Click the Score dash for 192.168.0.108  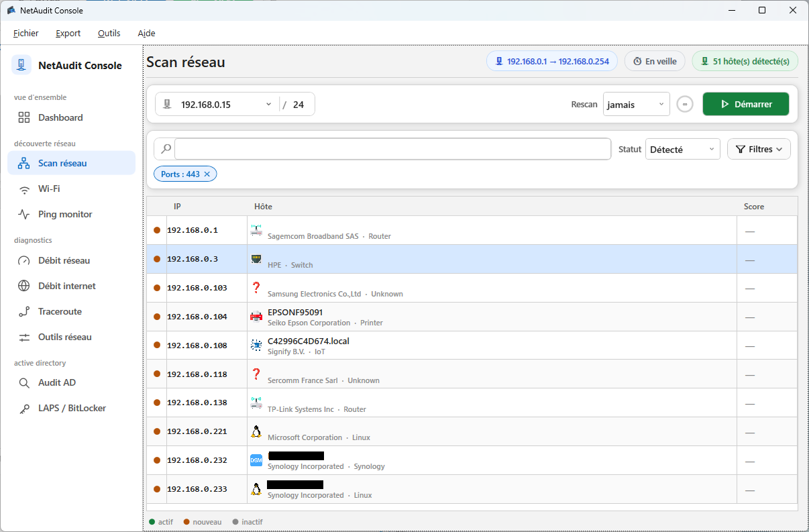[x=750, y=345]
